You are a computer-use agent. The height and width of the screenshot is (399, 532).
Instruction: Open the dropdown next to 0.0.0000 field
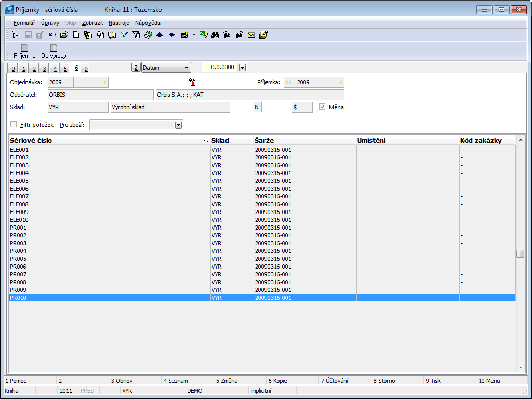click(242, 68)
